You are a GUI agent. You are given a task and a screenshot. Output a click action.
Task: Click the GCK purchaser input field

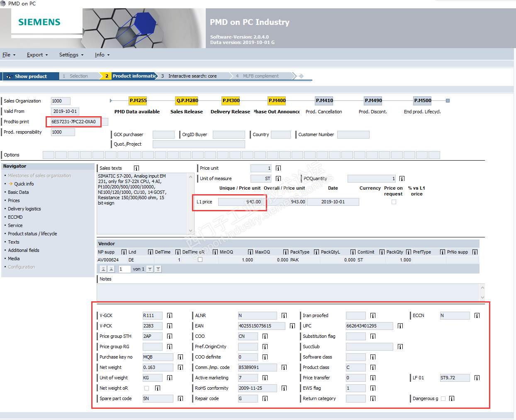163,134
